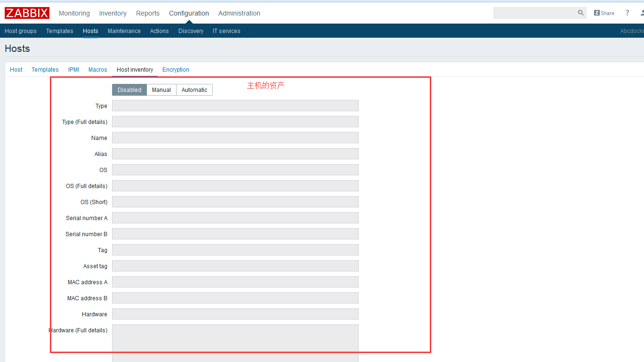644x362 pixels.
Task: Open help via the question mark icon
Action: pyautogui.click(x=627, y=13)
